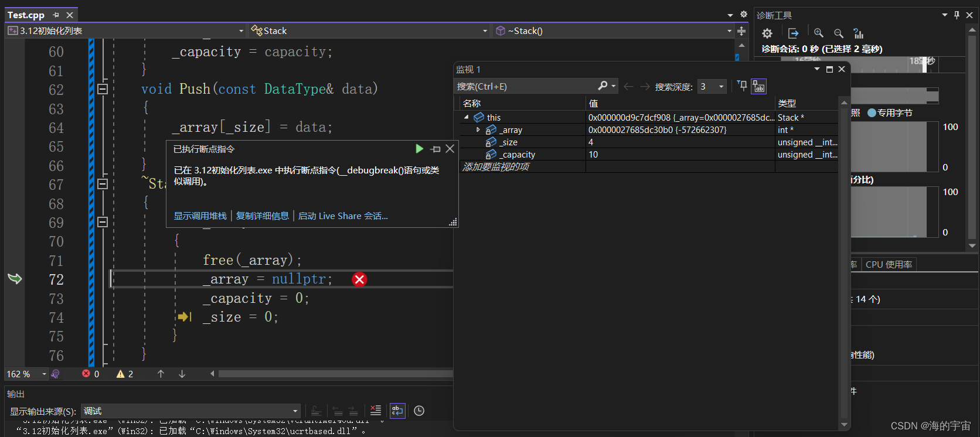Click the diagnostic timeline selection marker

pyautogui.click(x=925, y=64)
